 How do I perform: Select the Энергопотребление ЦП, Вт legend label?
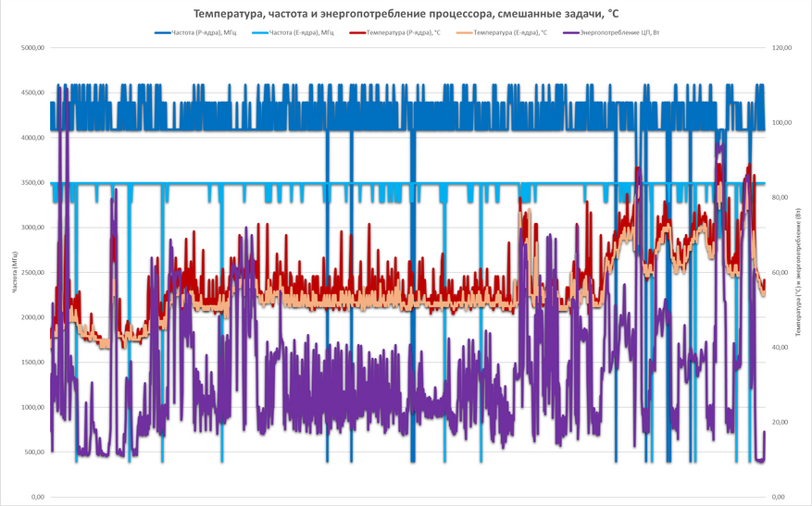(619, 32)
